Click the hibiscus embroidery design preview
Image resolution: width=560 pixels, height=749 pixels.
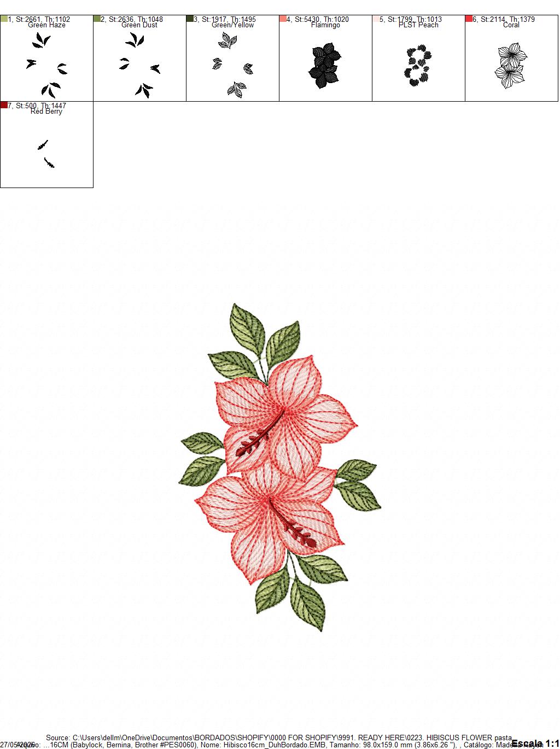pos(280,467)
